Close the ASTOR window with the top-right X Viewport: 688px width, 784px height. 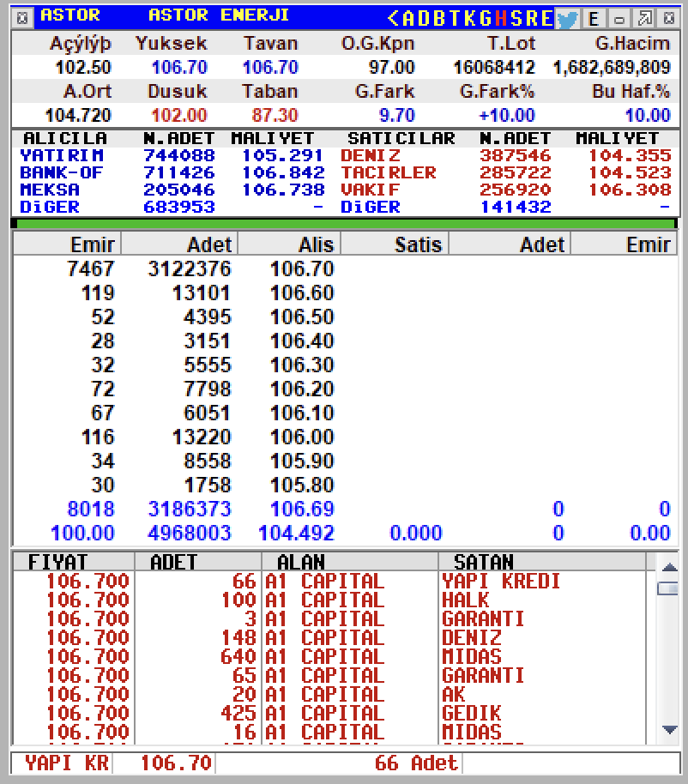pyautogui.click(x=669, y=19)
